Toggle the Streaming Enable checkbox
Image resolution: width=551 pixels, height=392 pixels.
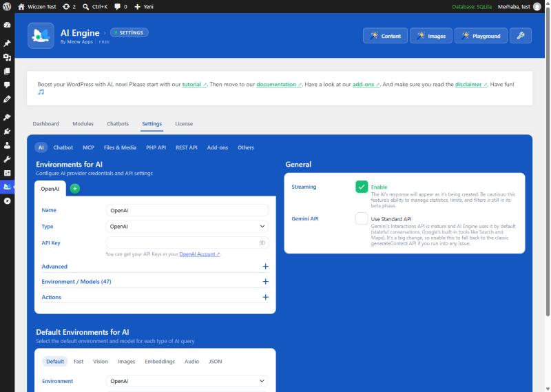click(362, 187)
